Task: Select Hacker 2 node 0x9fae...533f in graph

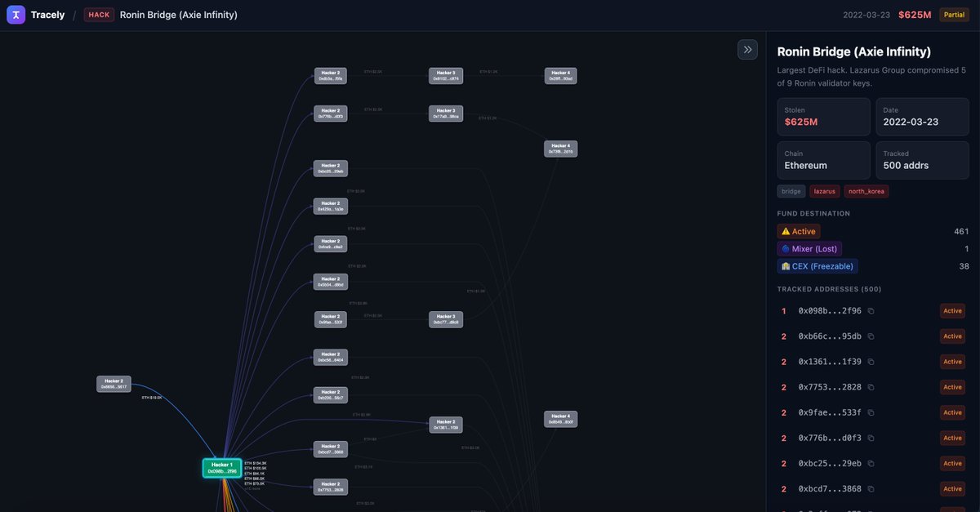Action: (x=331, y=319)
